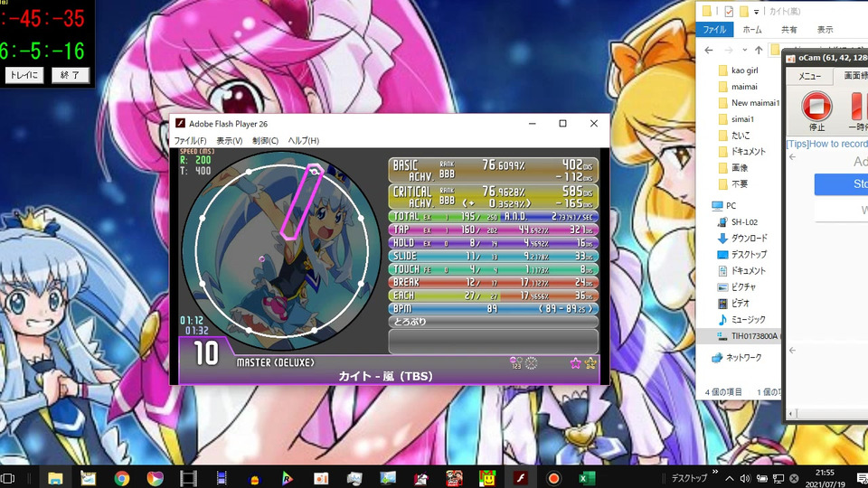Open the 表示(V) menu in Flash Player
The height and width of the screenshot is (488, 868).
[x=229, y=141]
